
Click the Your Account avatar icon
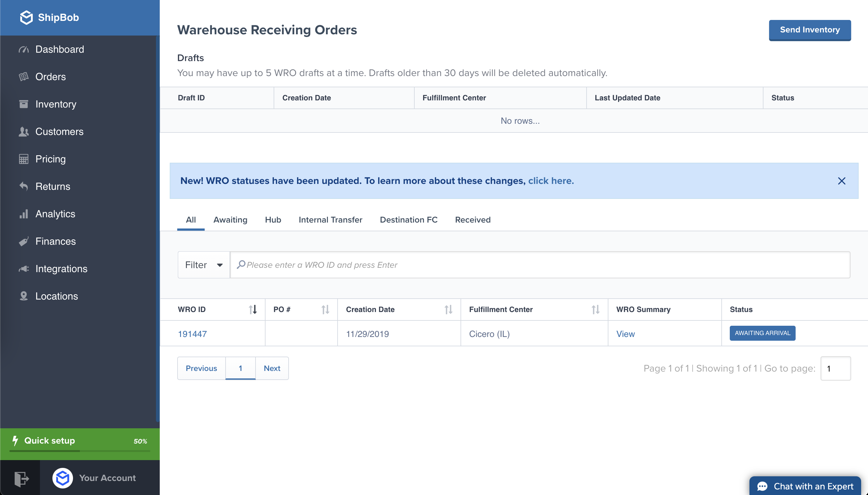point(63,478)
